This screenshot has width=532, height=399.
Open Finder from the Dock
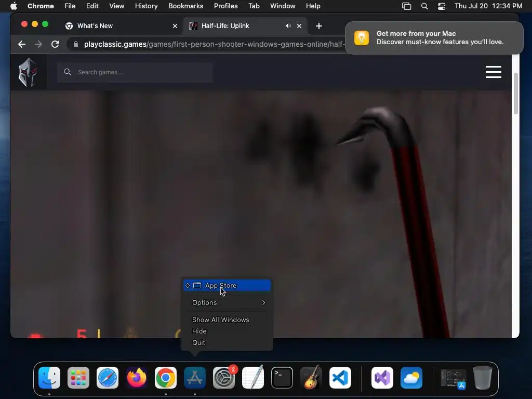tap(49, 378)
